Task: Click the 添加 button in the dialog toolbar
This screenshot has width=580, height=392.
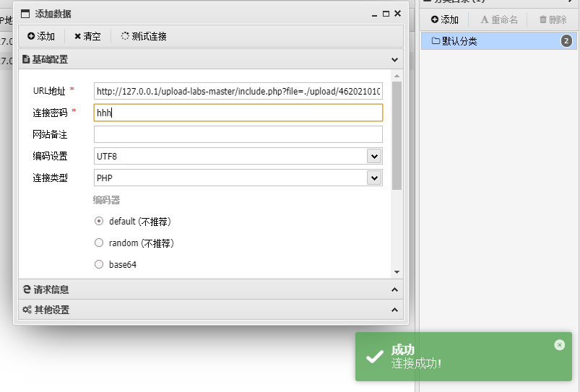Action: pos(41,36)
